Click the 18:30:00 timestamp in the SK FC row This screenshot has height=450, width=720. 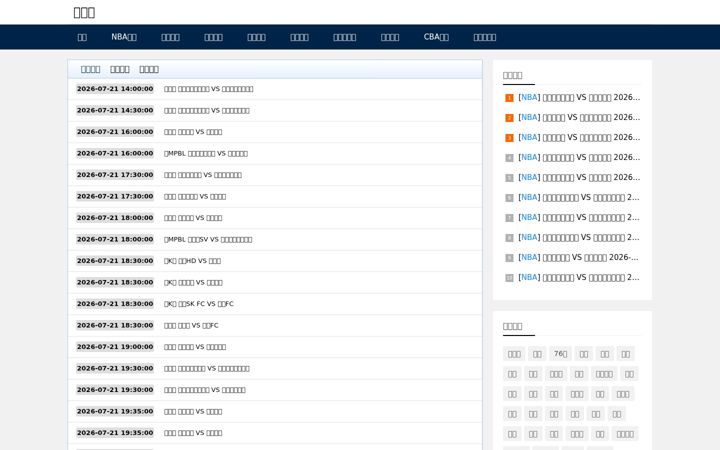(x=115, y=304)
